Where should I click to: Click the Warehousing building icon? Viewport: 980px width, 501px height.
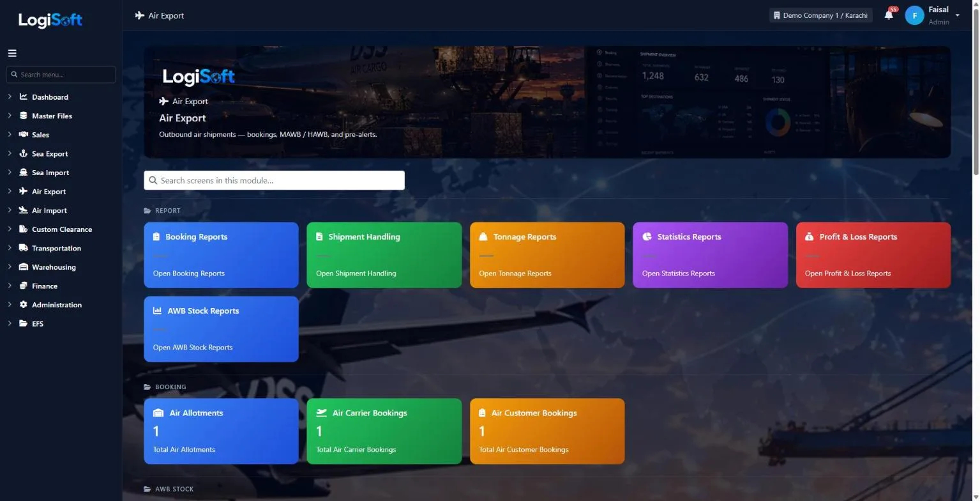coord(24,266)
